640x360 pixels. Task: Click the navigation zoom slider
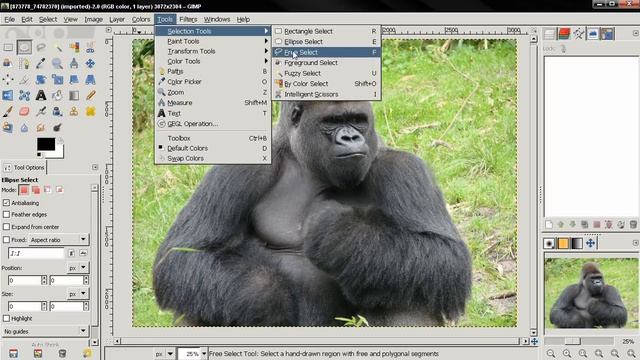[578, 341]
